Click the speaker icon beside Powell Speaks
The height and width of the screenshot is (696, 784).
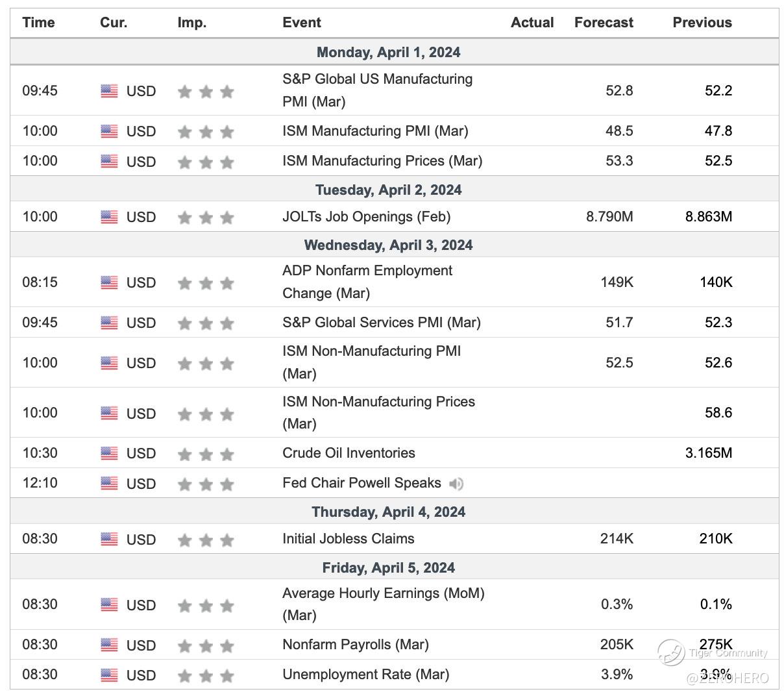456,484
